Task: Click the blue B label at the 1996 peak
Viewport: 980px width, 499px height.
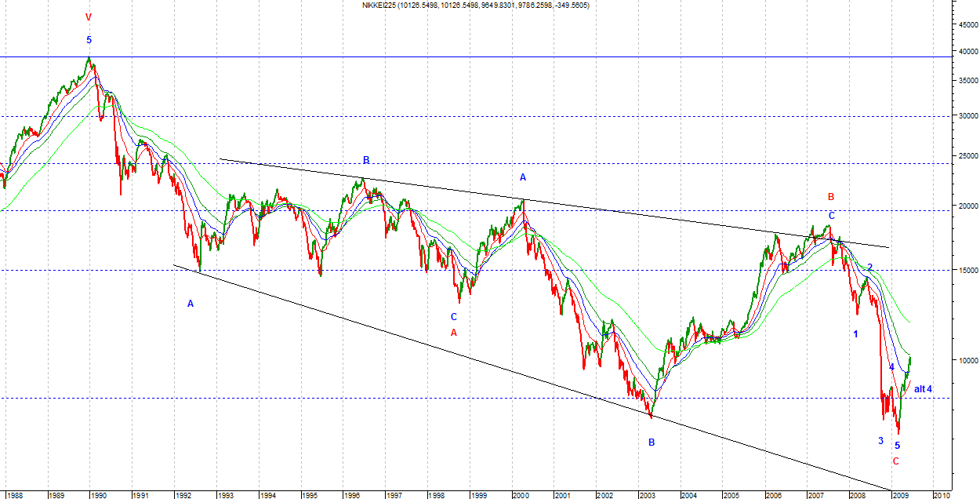Action: 365,160
